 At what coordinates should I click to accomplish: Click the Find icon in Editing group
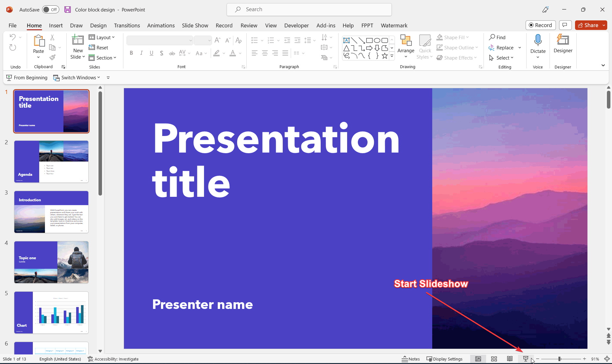498,37
